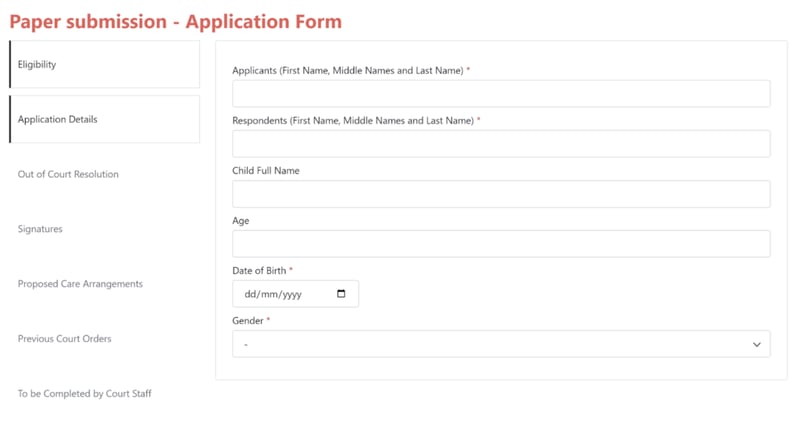Click the Respondents field label
Screen dimensions: 800x427
pyautogui.click(x=353, y=121)
